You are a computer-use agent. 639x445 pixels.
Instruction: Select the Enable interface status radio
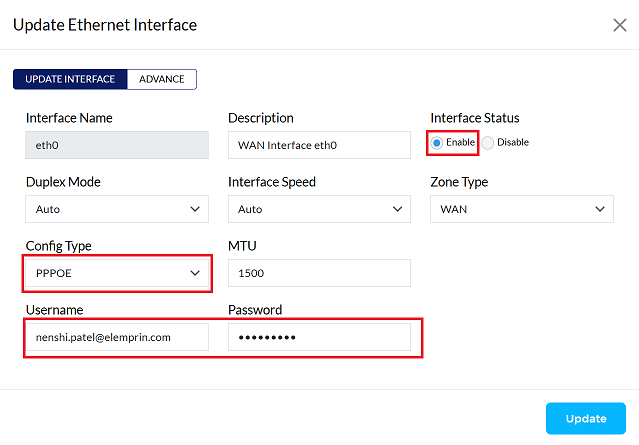point(436,143)
